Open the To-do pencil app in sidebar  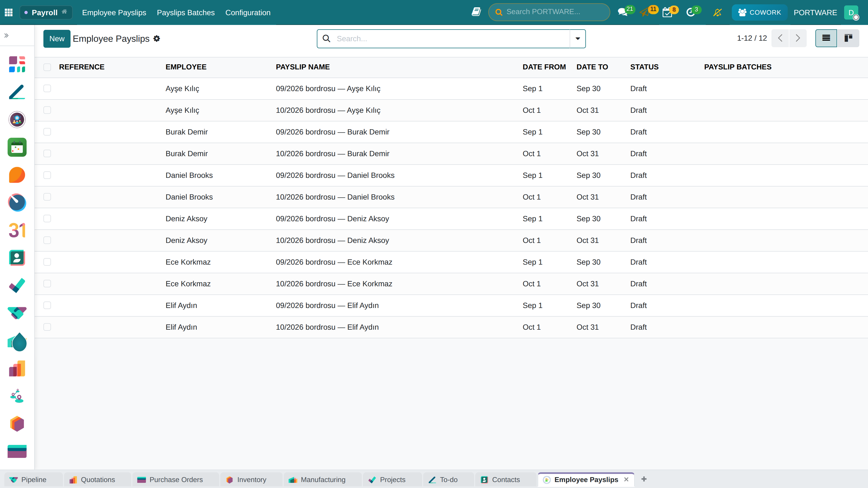coord(17,92)
